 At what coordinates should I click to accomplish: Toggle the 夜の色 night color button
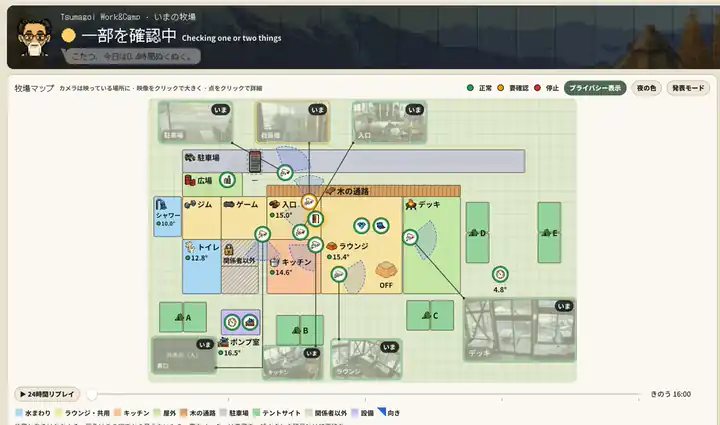[x=646, y=88]
